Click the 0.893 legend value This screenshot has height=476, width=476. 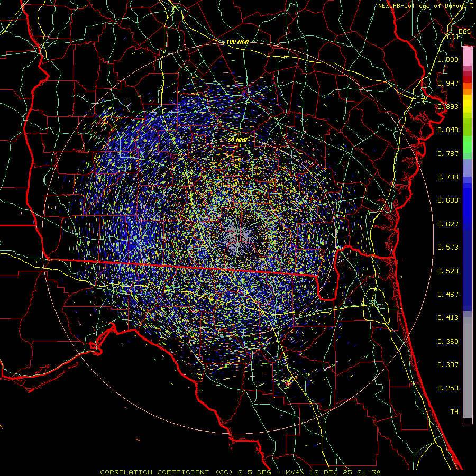448,106
